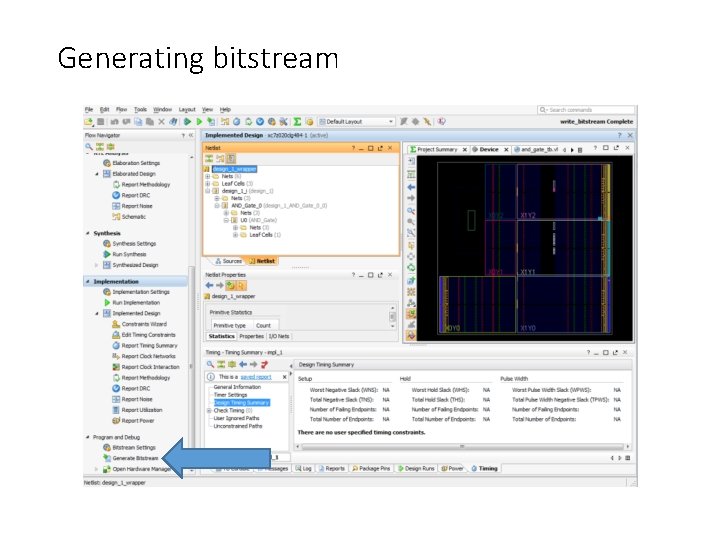Screen dimensions: 720x540
Task: Open Bitstream Settings
Action: tap(134, 447)
